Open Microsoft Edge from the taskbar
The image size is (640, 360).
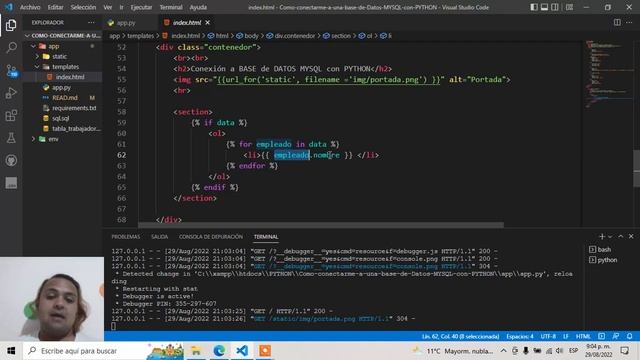[x=219, y=351]
